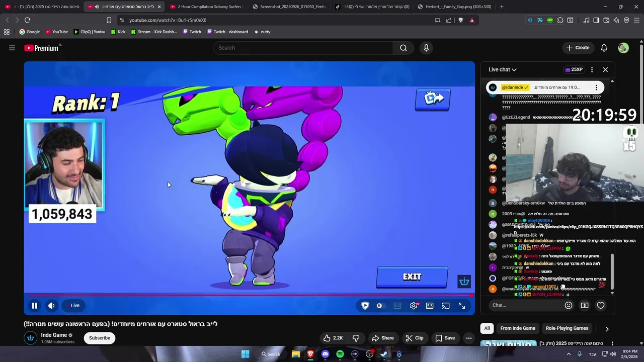The image size is (644, 362).
Task: Click the share page icon in address bar
Action: (x=449, y=20)
